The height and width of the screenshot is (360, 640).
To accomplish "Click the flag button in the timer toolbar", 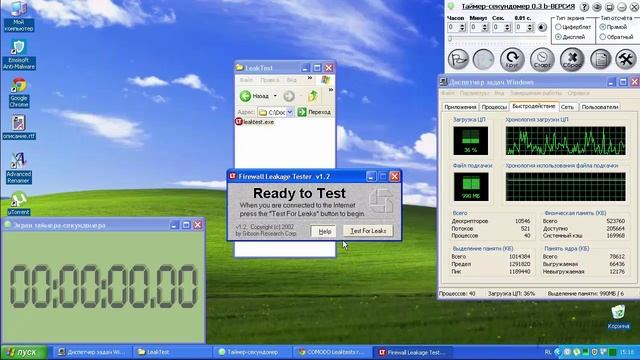I will coord(458,59).
